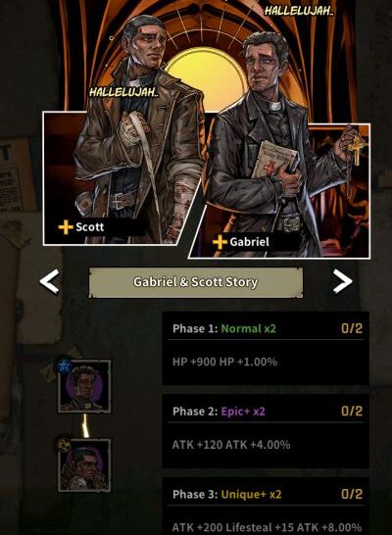Click the yellow plus icon beside Gabriel
Viewport: 392px width, 535px height.
(x=220, y=242)
